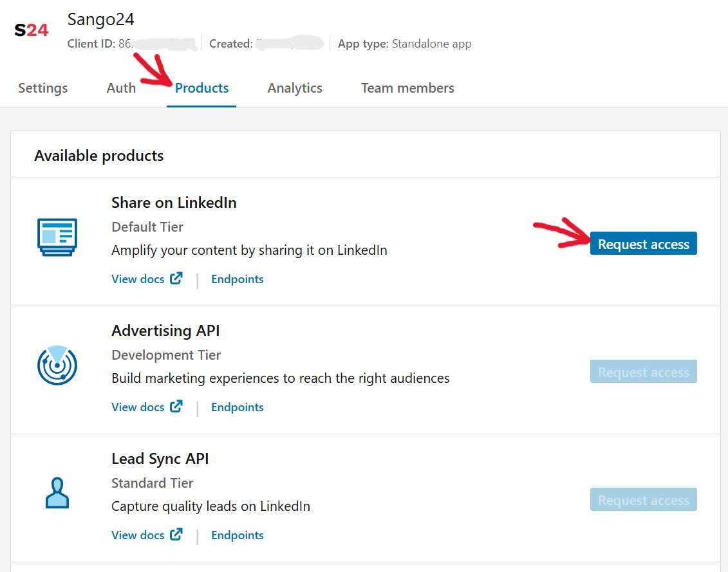Click the Share on LinkedIn monitor icon

(57, 237)
